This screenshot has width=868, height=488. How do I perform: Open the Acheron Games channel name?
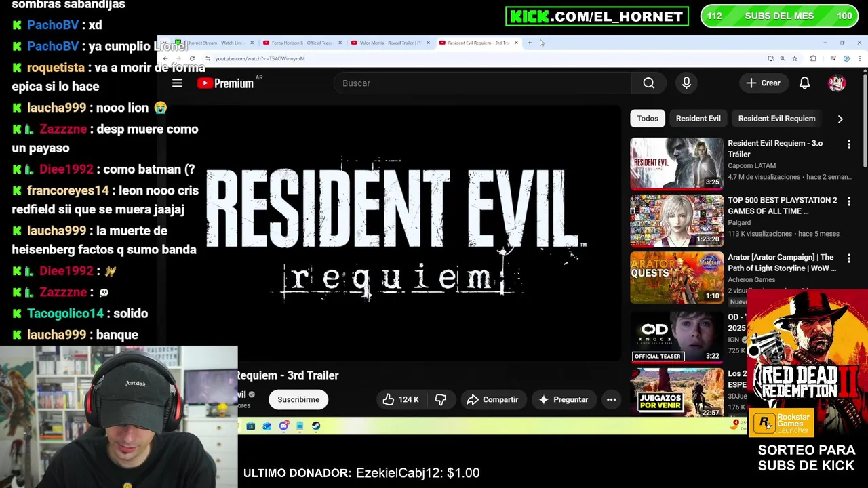[x=751, y=280]
